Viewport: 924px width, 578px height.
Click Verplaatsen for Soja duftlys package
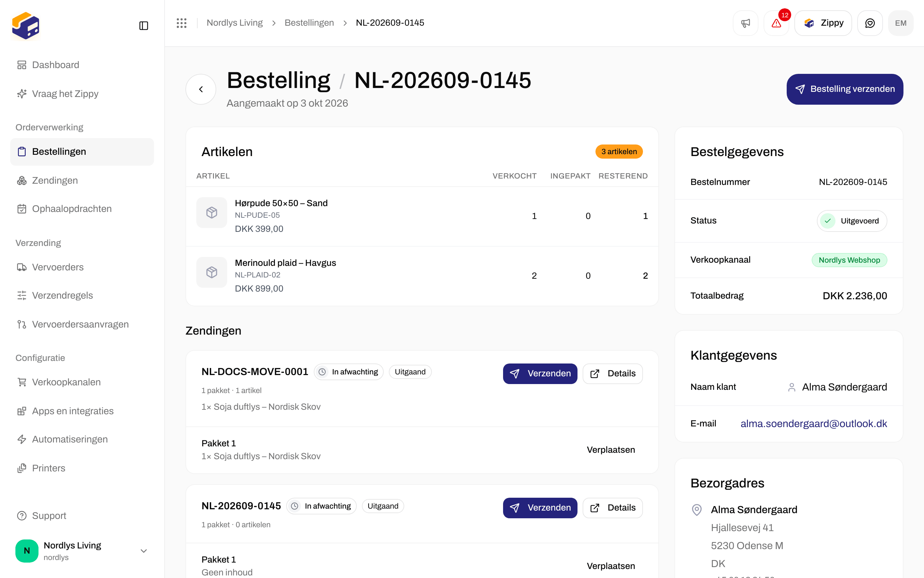pos(611,450)
